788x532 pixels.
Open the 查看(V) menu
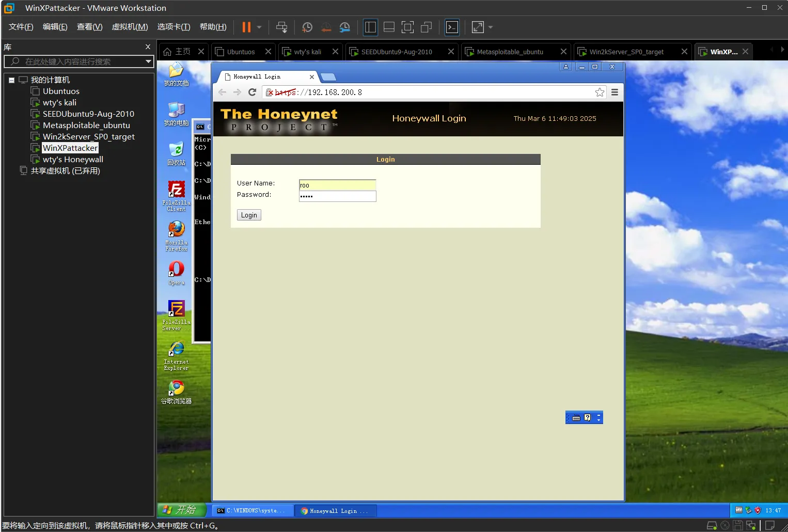(90, 27)
